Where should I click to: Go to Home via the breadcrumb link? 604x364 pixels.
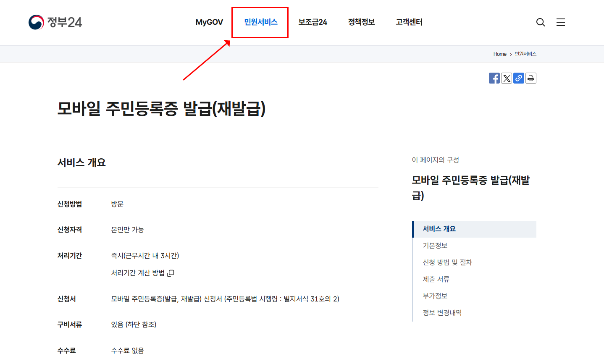(499, 54)
